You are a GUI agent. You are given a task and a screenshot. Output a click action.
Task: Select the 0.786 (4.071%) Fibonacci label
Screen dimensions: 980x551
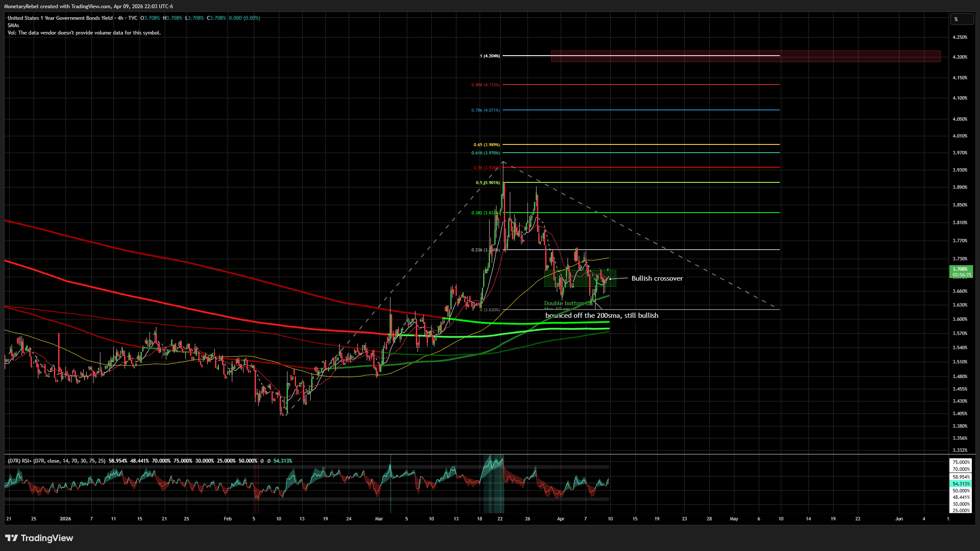(486, 110)
